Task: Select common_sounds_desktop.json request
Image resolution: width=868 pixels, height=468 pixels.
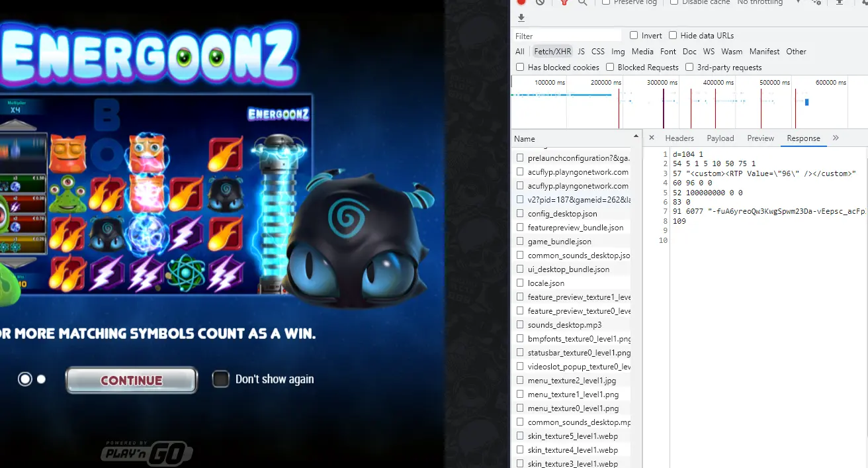Action: tap(572, 255)
